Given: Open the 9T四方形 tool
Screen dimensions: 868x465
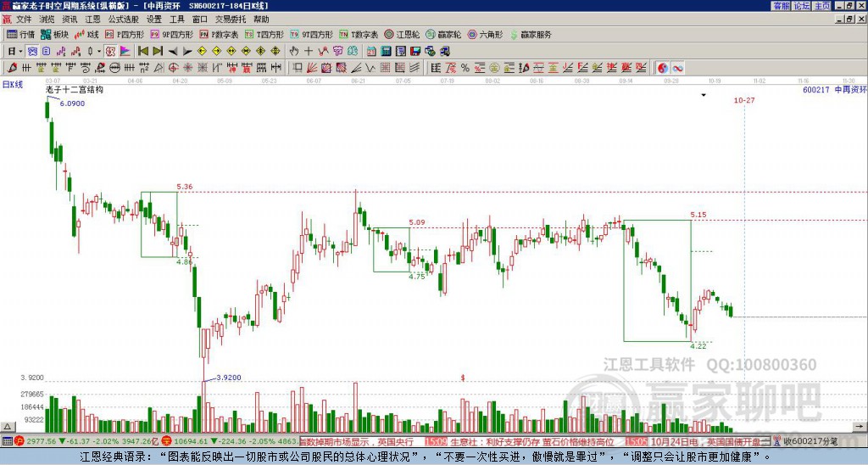Looking at the screenshot, I should [311, 34].
